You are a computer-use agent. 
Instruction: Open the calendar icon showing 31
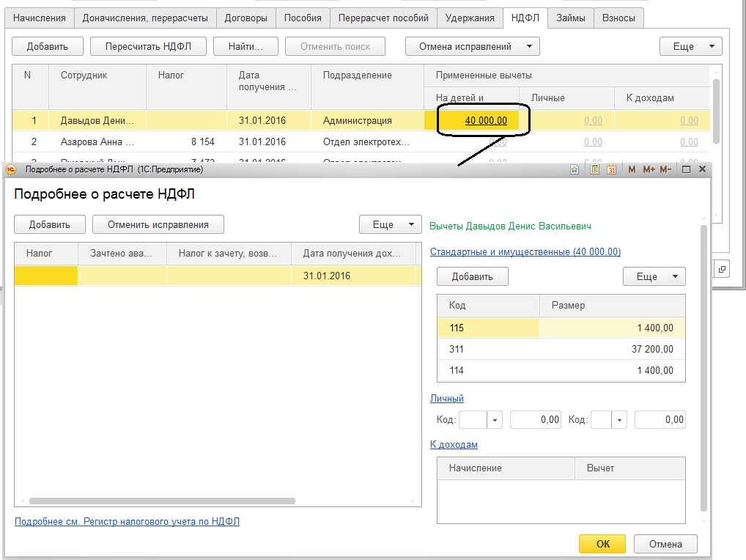611,169
